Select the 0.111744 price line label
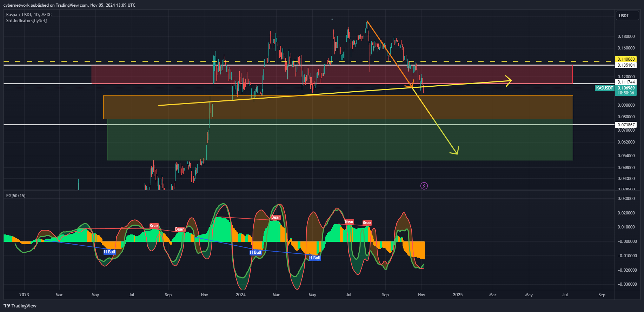The width and height of the screenshot is (644, 312). [626, 82]
